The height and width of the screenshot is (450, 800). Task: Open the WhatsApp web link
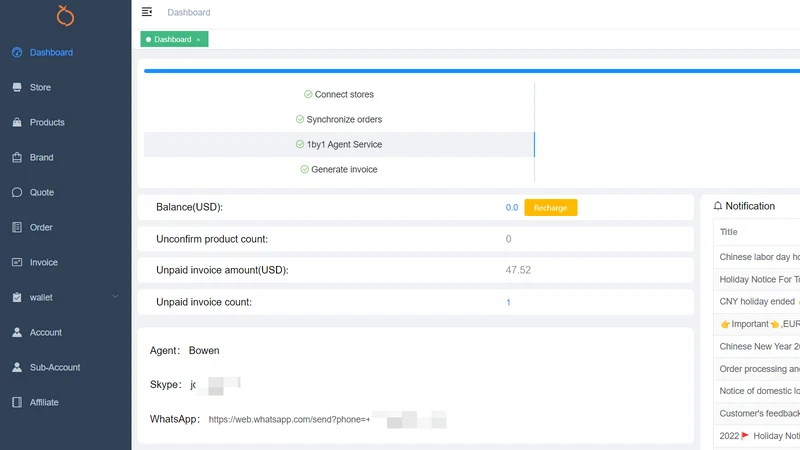point(289,419)
